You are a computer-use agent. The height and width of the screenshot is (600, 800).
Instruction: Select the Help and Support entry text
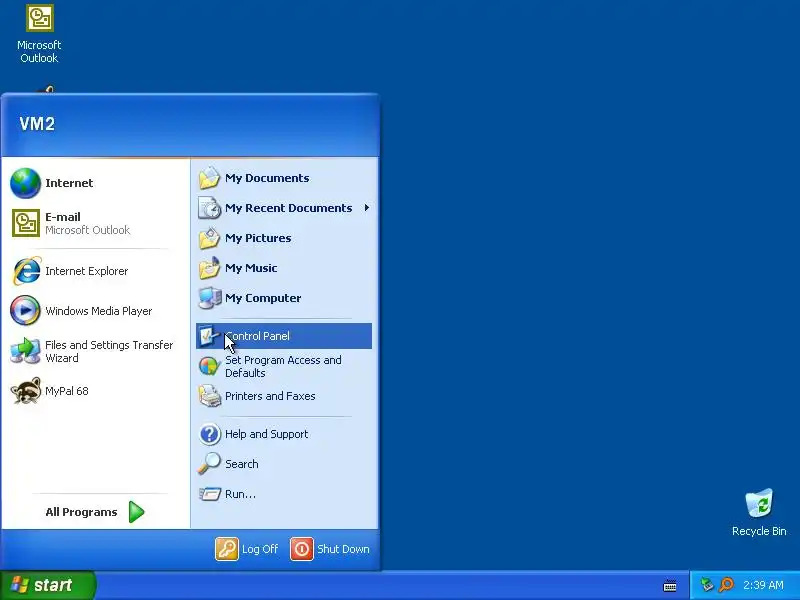click(266, 434)
